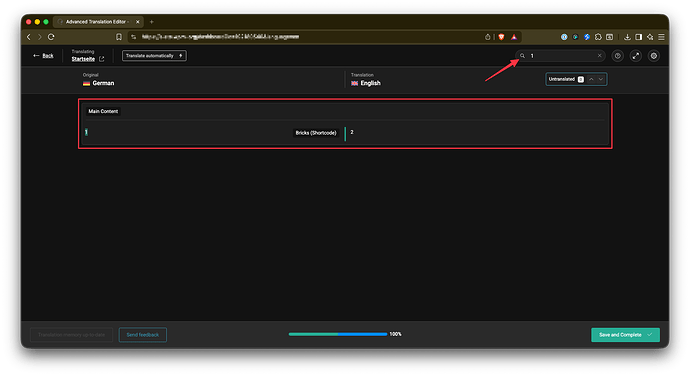Click the 100% progress label
The width and height of the screenshot is (690, 375).
[395, 335]
